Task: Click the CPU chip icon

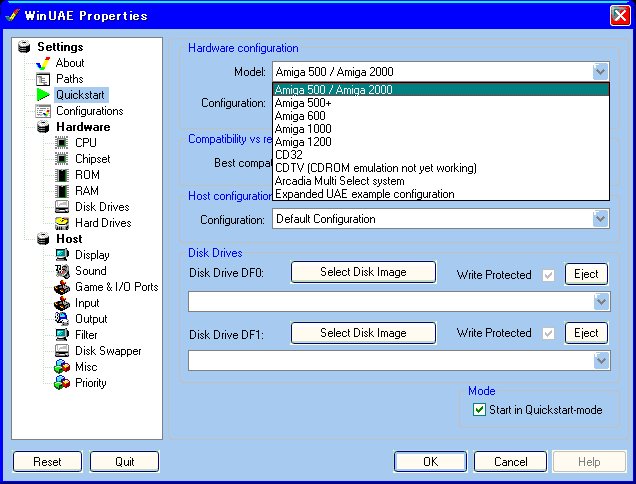Action: [62, 143]
